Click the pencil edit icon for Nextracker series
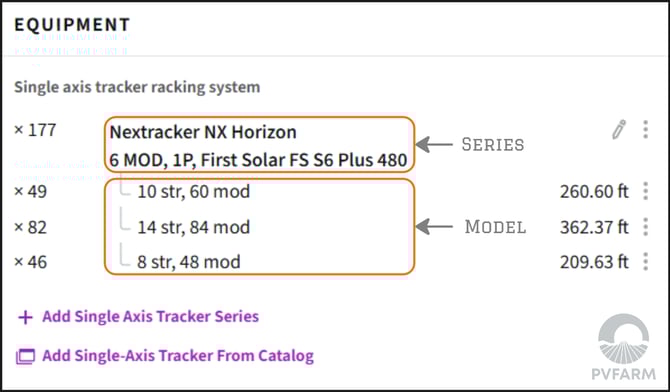The height and width of the screenshot is (392, 670). [619, 130]
